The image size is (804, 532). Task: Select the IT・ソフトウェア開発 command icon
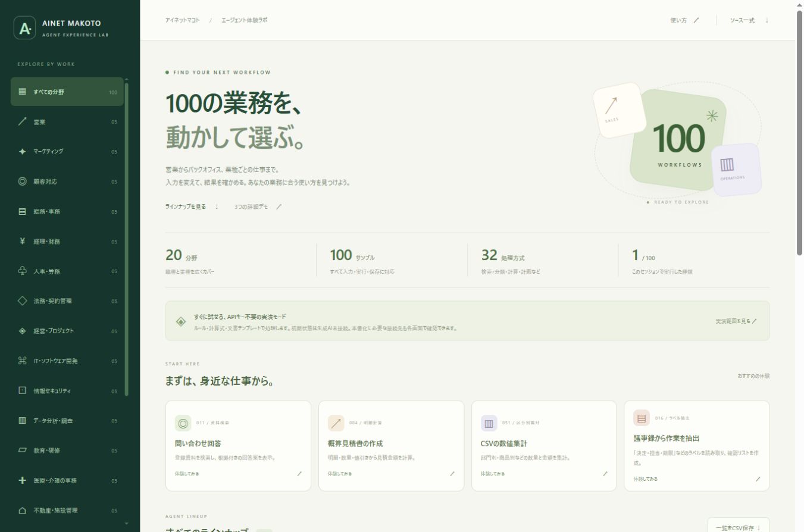coord(23,361)
